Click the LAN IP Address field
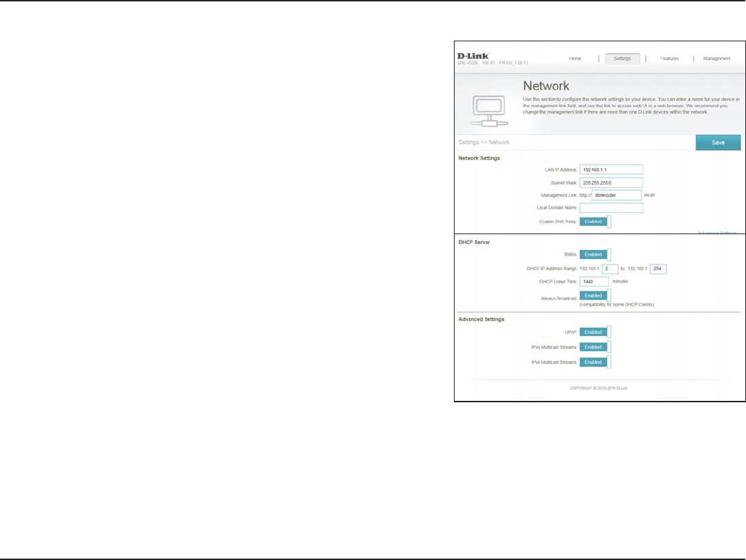Image resolution: width=746 pixels, height=560 pixels. [611, 169]
